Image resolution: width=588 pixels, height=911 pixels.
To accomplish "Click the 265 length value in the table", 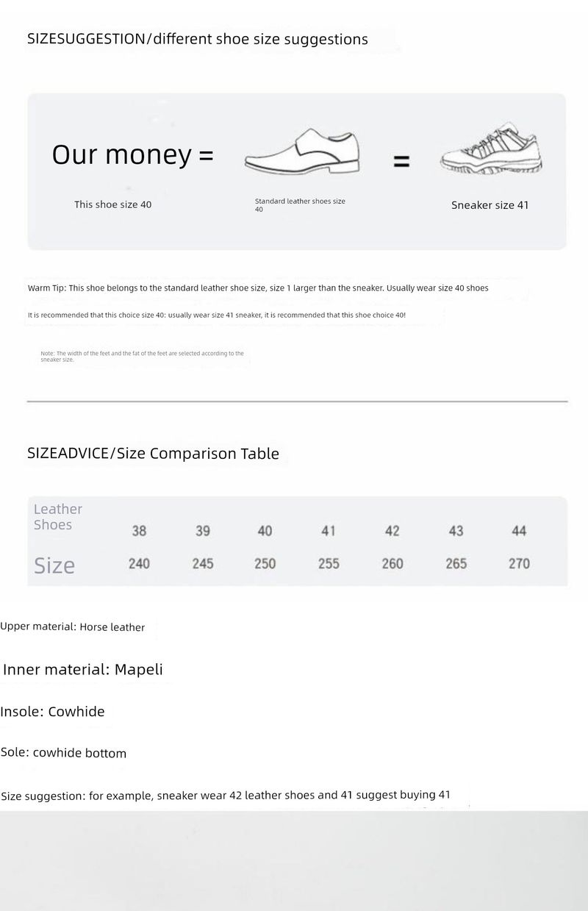I will pyautogui.click(x=456, y=563).
